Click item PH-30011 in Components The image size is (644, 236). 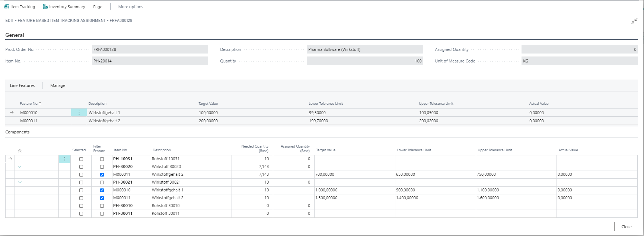[123, 213]
